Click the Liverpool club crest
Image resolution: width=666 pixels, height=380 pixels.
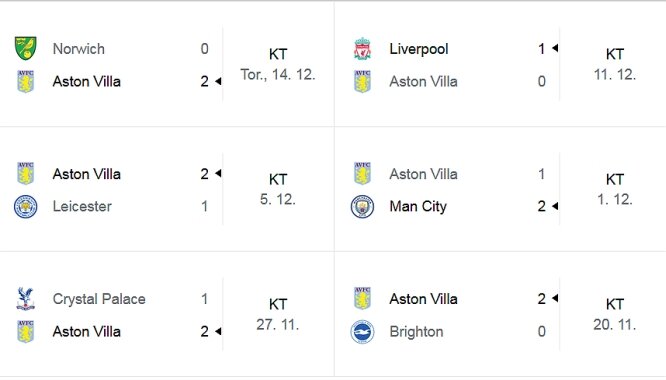tap(362, 48)
